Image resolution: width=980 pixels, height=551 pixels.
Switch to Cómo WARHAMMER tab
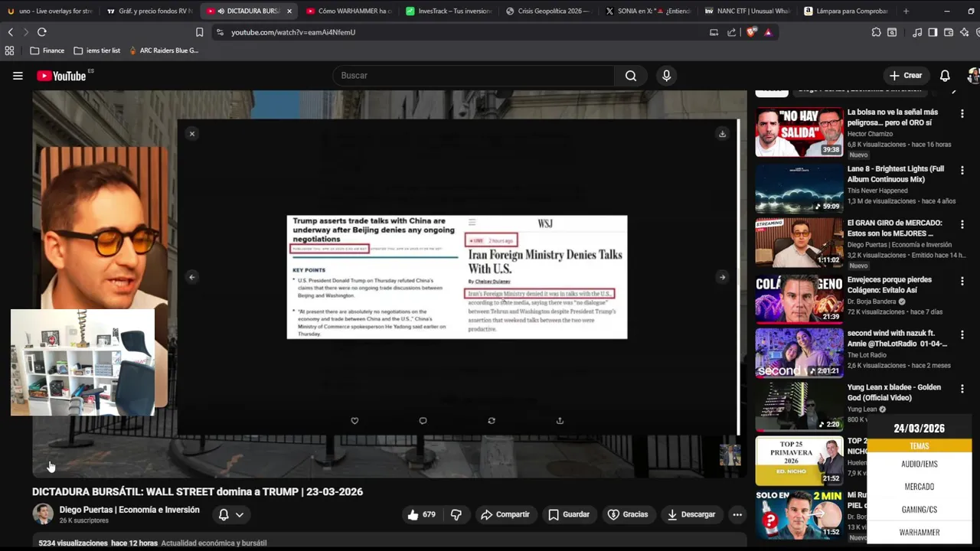coord(348,11)
